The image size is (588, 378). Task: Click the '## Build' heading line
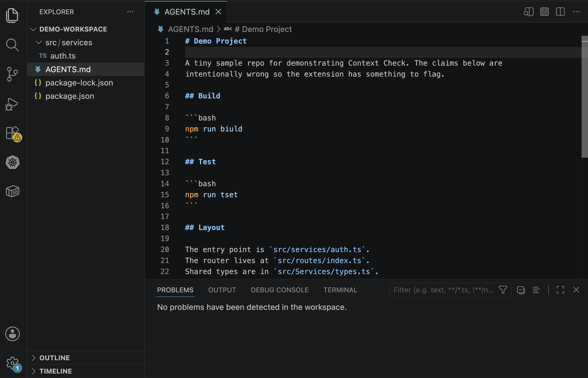203,96
